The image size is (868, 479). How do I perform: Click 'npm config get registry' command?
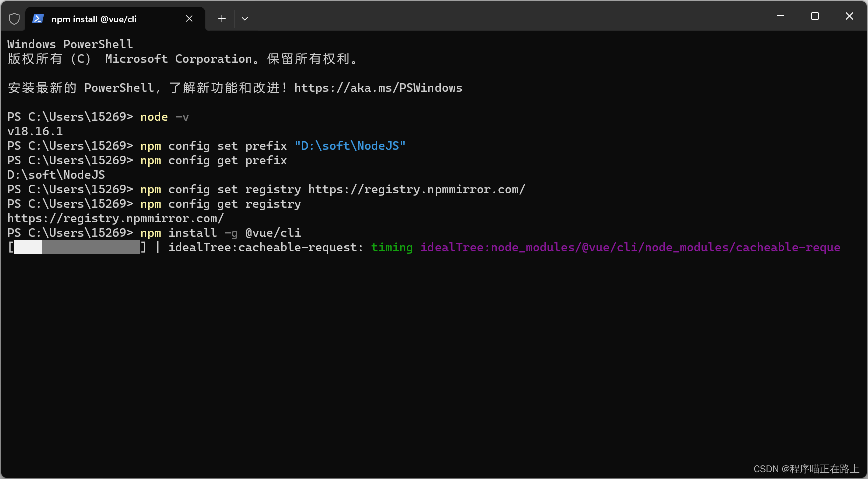coord(221,204)
